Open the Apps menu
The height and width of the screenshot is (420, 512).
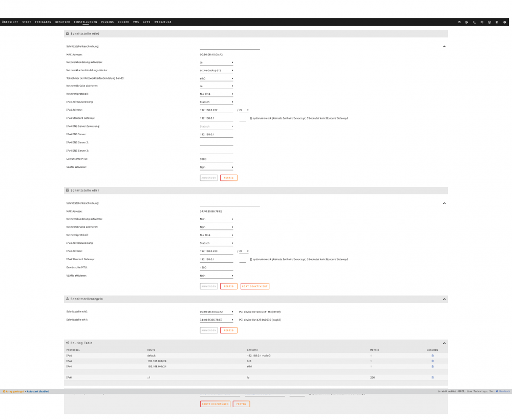pyautogui.click(x=146, y=22)
